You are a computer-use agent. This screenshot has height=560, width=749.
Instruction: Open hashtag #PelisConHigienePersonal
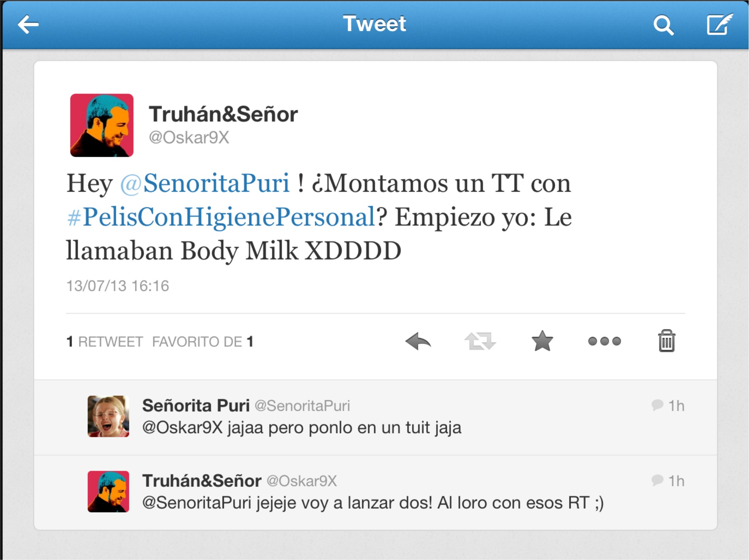tap(221, 217)
